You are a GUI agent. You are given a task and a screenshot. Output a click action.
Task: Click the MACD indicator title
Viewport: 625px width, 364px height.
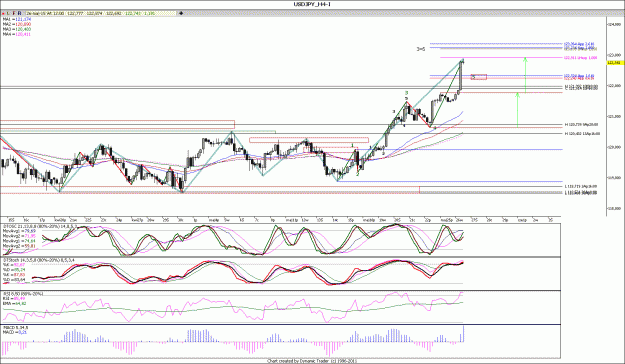[15, 328]
